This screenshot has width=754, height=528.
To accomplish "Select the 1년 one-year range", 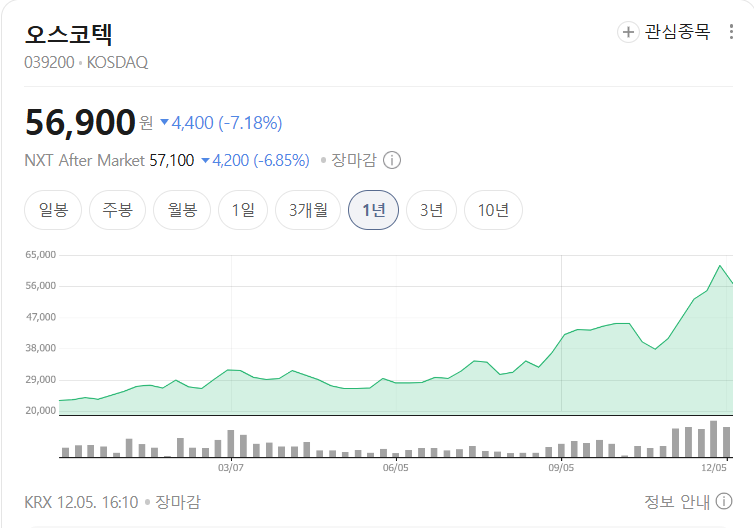I will click(x=373, y=210).
